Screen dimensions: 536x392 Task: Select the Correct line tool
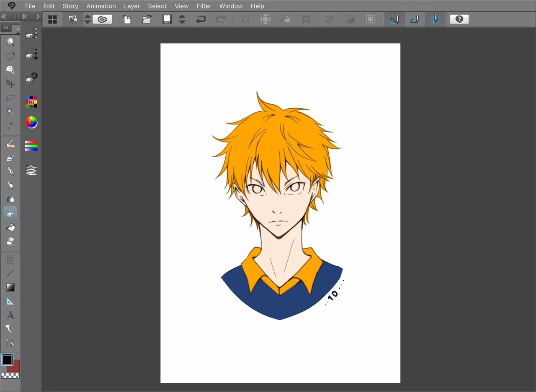10,343
